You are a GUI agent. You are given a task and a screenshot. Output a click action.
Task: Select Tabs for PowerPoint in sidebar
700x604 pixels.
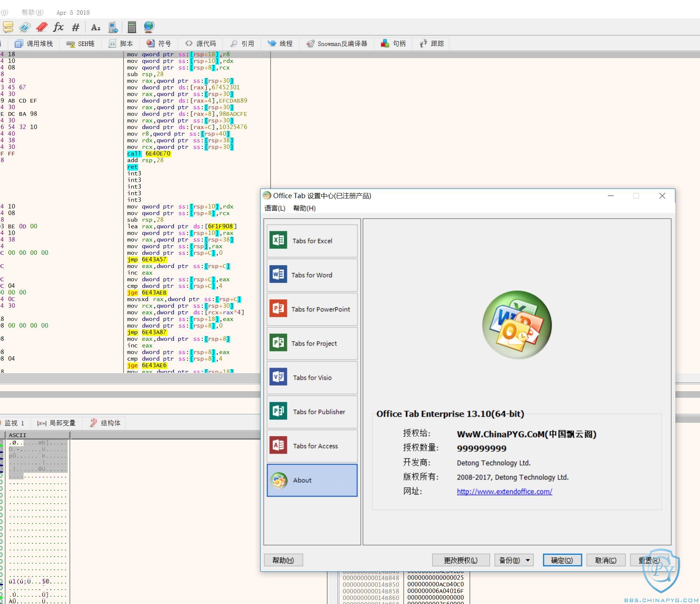(x=312, y=309)
